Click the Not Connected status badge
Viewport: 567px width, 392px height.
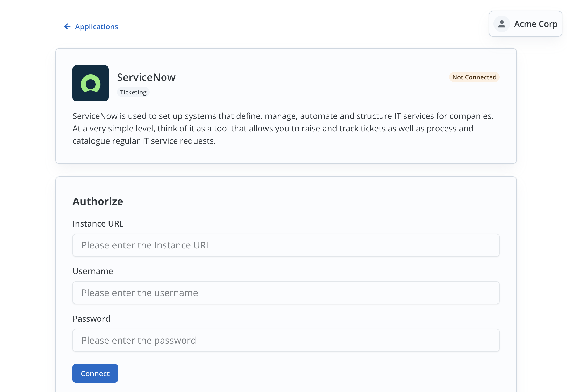pyautogui.click(x=474, y=77)
